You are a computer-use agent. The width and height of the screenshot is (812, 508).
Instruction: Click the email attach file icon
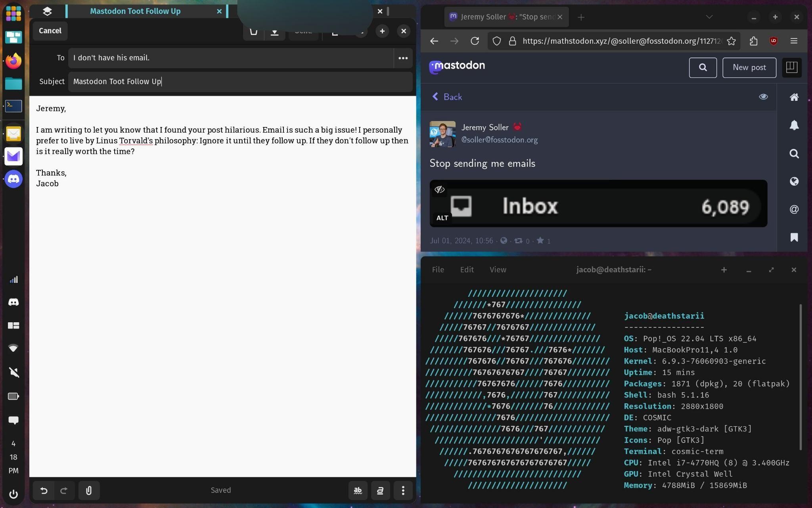88,490
